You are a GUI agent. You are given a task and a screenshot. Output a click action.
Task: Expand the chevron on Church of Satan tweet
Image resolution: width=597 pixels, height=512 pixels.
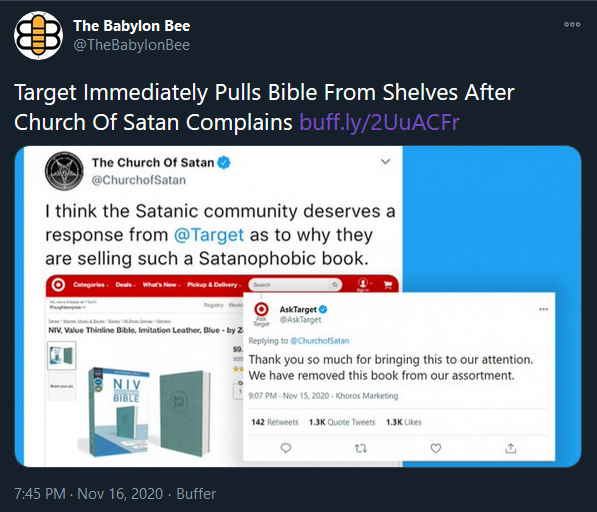coord(385,162)
